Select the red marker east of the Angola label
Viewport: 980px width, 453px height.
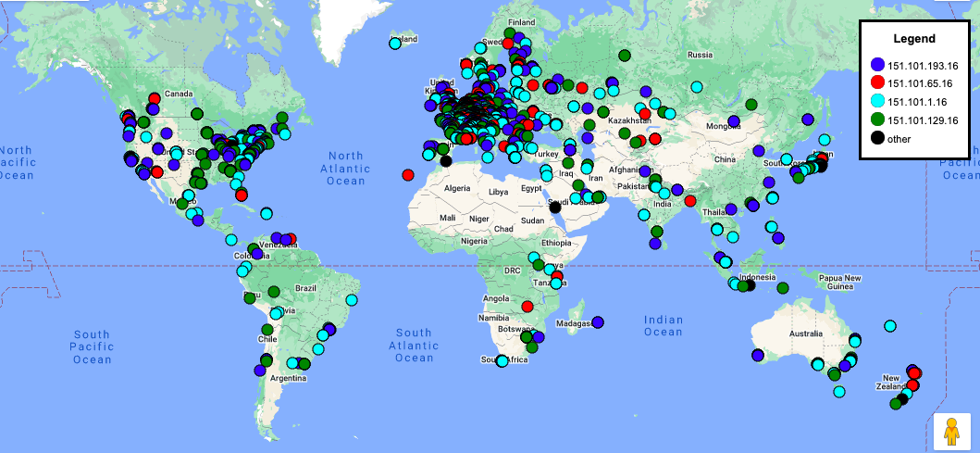[527, 306]
